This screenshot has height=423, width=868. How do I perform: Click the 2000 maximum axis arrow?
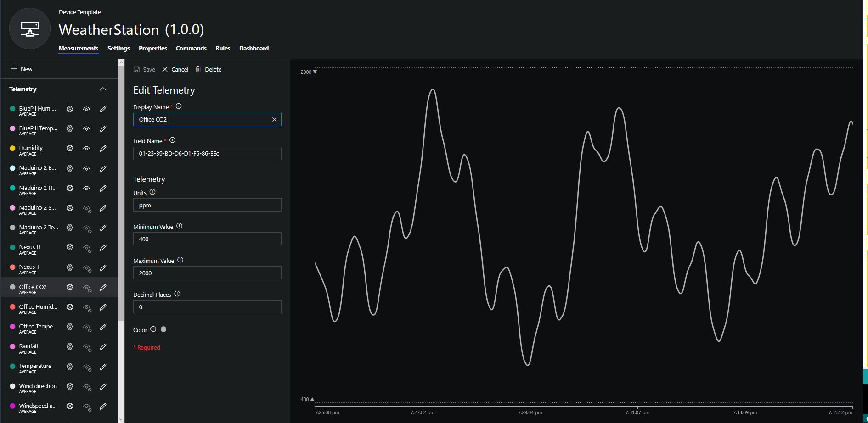[x=315, y=72]
